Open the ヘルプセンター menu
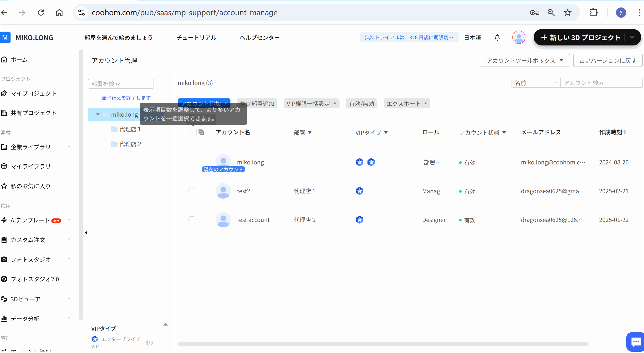 (x=260, y=38)
